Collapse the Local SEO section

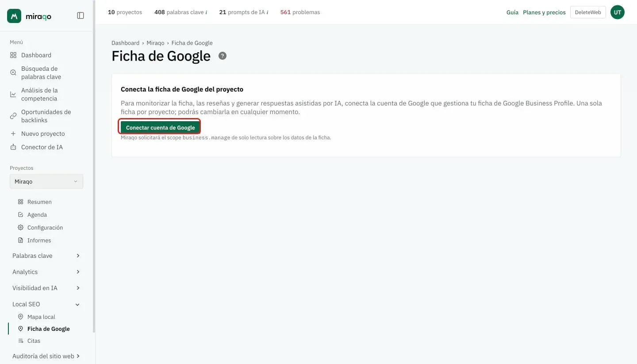pos(46,304)
